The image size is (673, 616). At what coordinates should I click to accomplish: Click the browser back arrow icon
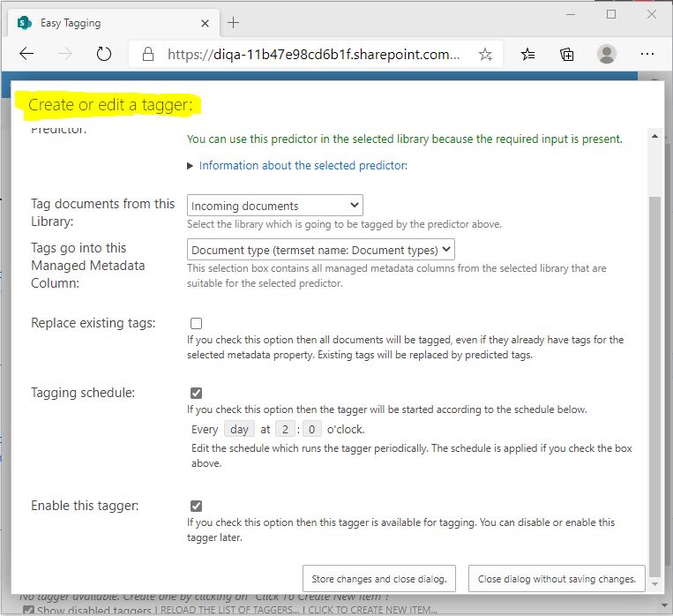click(26, 54)
